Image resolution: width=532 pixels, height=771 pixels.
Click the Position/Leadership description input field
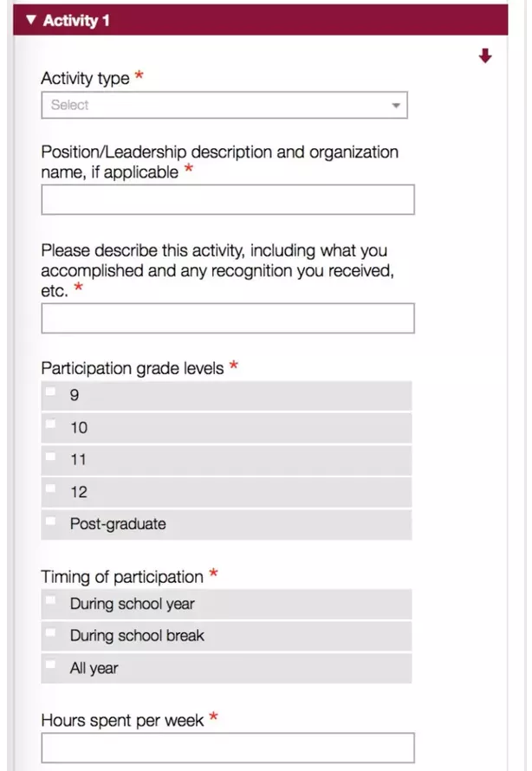tap(227, 199)
